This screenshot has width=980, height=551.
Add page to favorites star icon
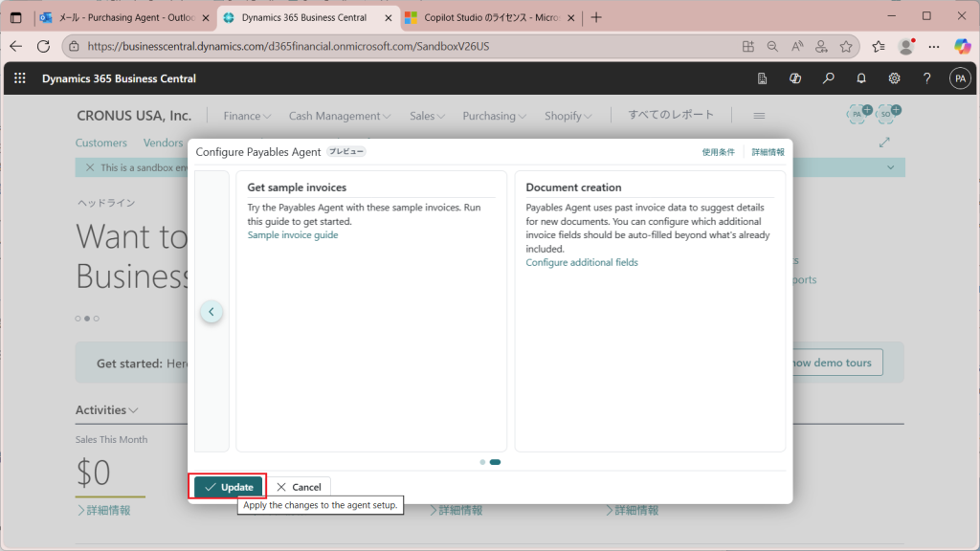pos(846,46)
